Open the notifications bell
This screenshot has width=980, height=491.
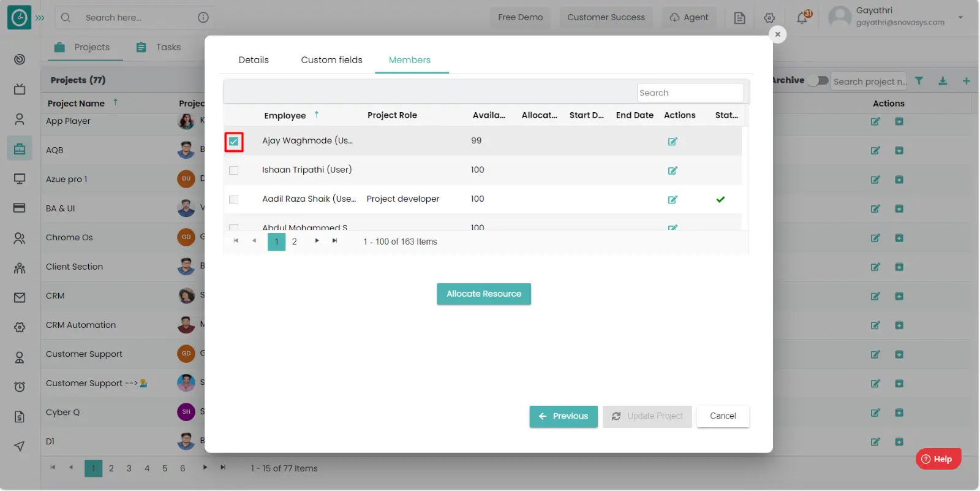click(802, 18)
